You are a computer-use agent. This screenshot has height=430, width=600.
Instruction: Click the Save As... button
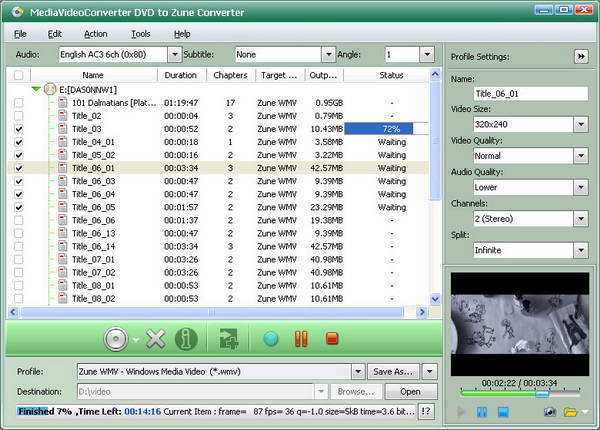393,371
